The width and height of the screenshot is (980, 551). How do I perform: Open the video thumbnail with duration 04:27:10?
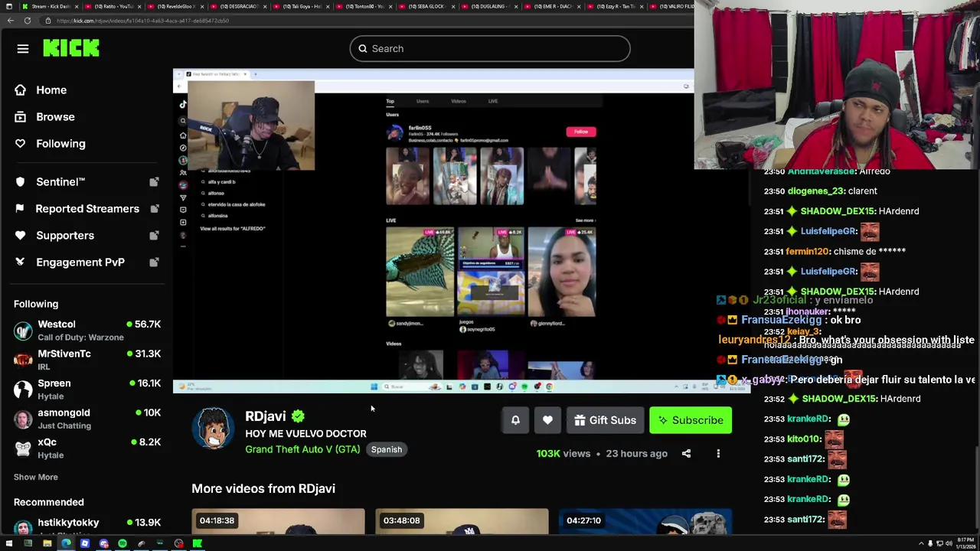[x=645, y=522]
